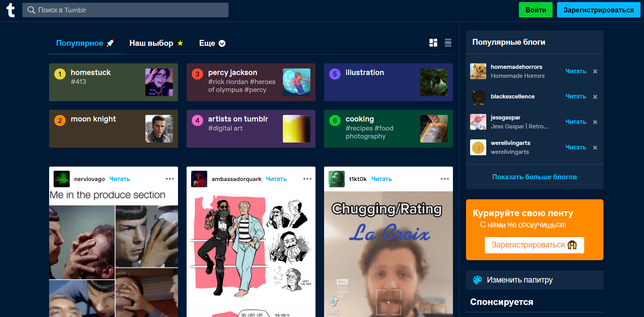Dismiss blackexcellence blog suggestion
This screenshot has height=317, width=644.
[595, 97]
